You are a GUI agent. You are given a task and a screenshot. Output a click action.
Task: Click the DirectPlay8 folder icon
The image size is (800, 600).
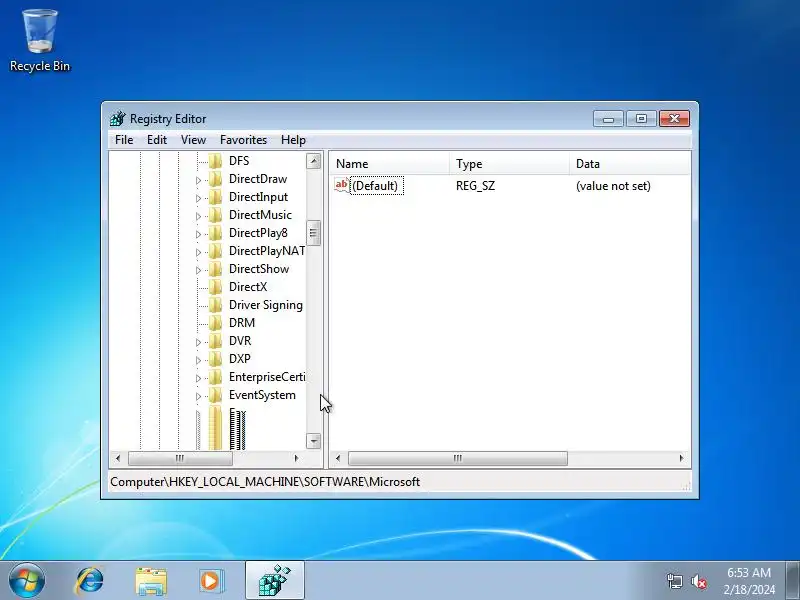pyautogui.click(x=216, y=233)
